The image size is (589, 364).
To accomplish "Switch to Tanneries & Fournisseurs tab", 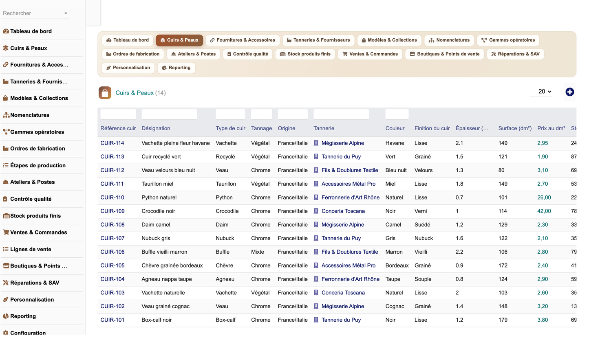I will (318, 40).
